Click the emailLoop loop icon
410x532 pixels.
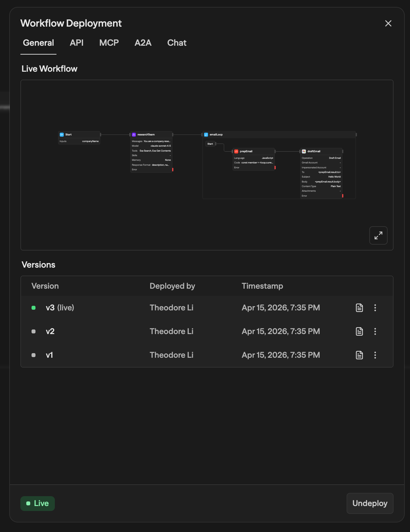(206, 134)
